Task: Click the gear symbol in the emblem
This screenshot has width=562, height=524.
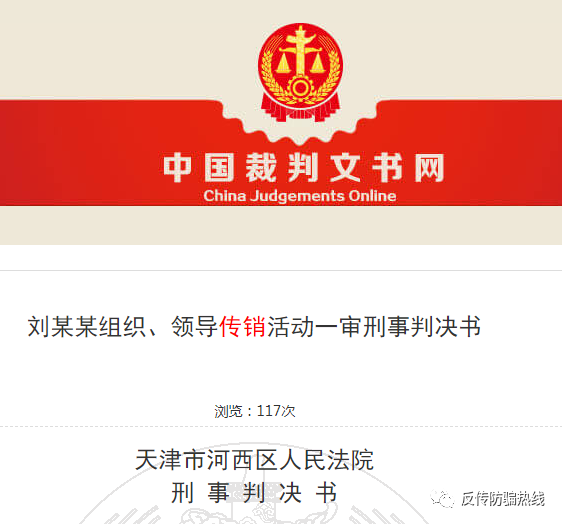Action: [x=300, y=87]
